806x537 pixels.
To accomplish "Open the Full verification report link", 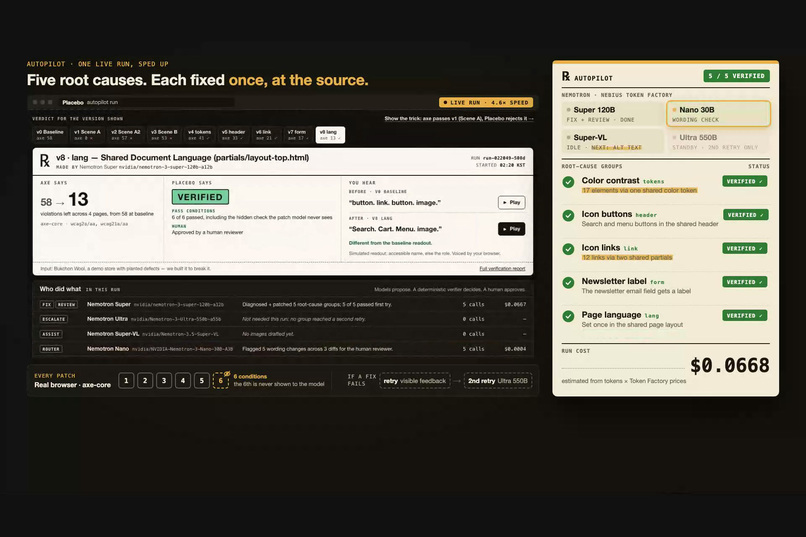I will [x=502, y=269].
